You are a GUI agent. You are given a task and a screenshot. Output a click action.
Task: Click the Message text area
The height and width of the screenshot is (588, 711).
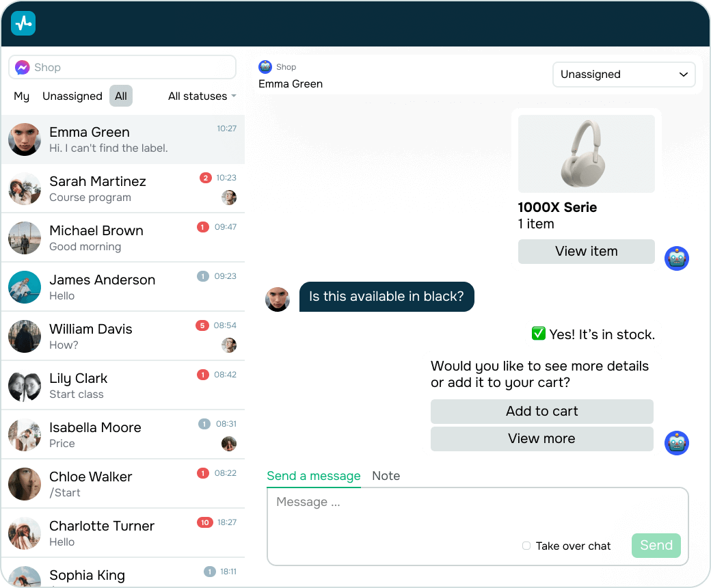click(x=478, y=526)
